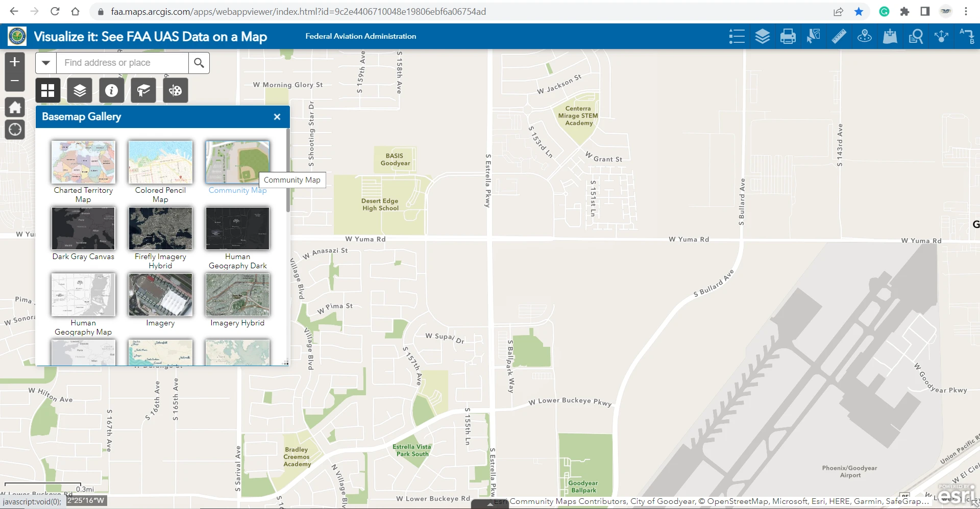The width and height of the screenshot is (980, 509).
Task: Click the Centerra Mirage STEM Academy label
Action: pos(578,116)
